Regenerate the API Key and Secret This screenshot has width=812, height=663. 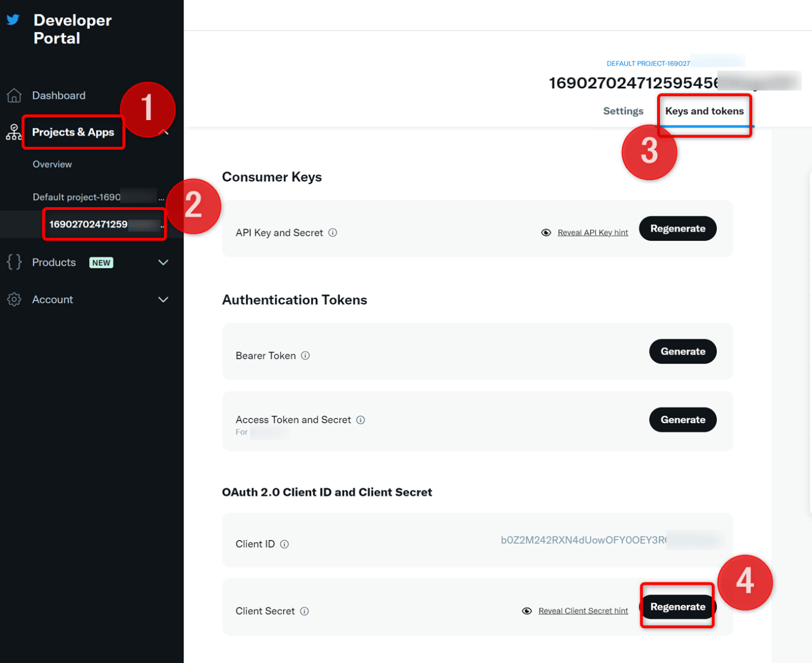pyautogui.click(x=677, y=229)
